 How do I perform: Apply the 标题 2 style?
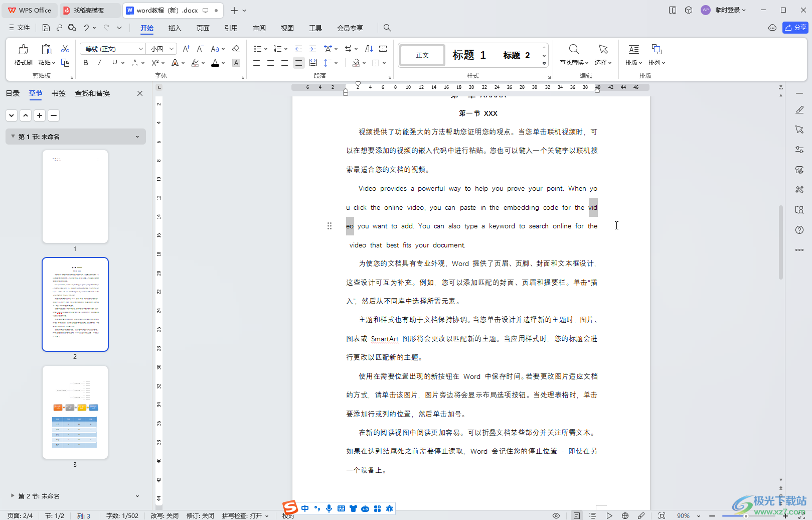point(517,55)
